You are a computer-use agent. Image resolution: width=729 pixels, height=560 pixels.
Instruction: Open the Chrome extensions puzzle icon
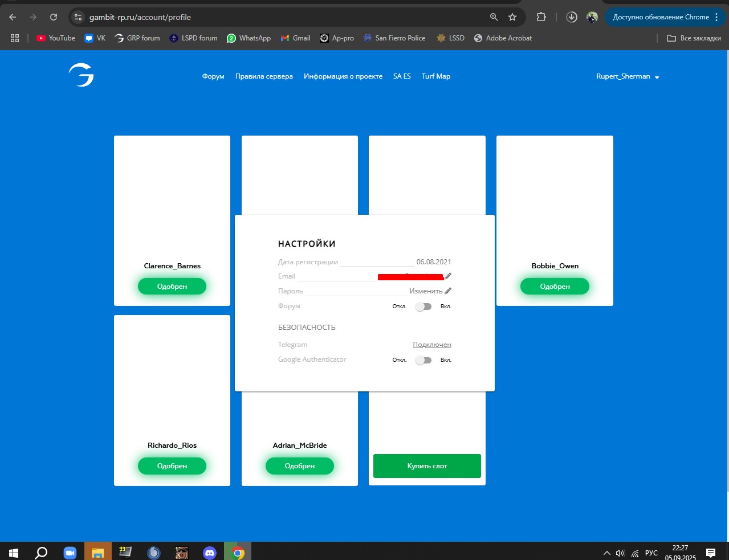tap(541, 17)
